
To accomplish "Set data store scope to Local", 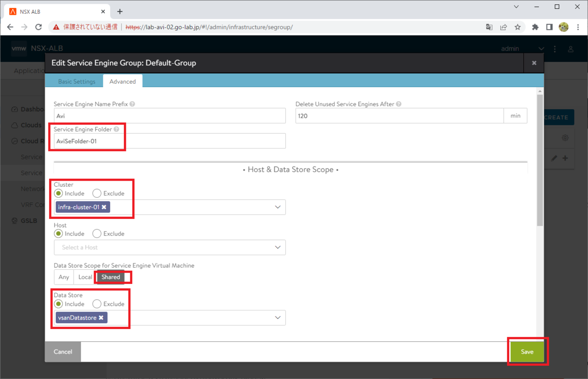I will click(85, 277).
